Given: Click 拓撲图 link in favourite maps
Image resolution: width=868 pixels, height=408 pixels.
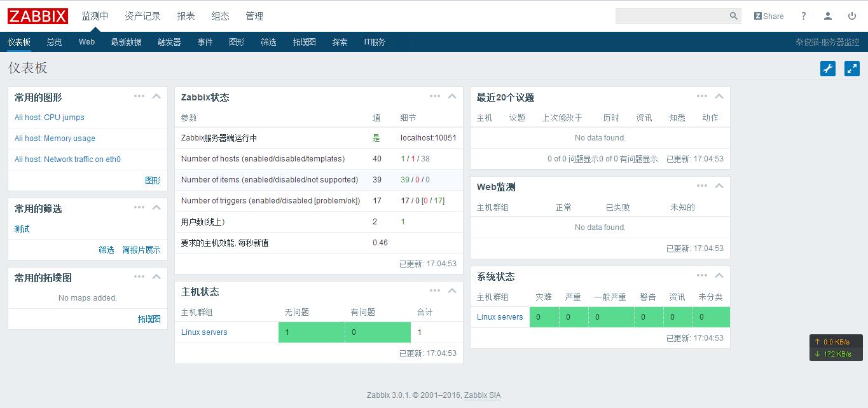Looking at the screenshot, I should click(149, 319).
